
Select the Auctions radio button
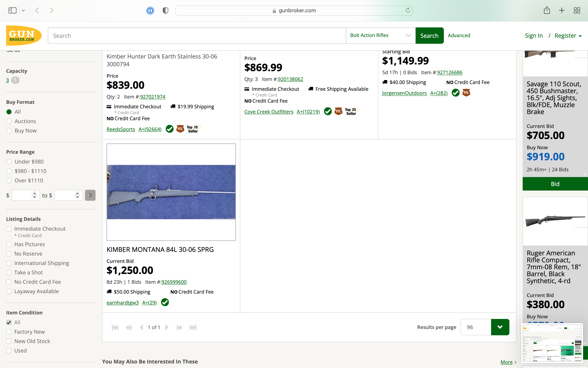pyautogui.click(x=9, y=121)
